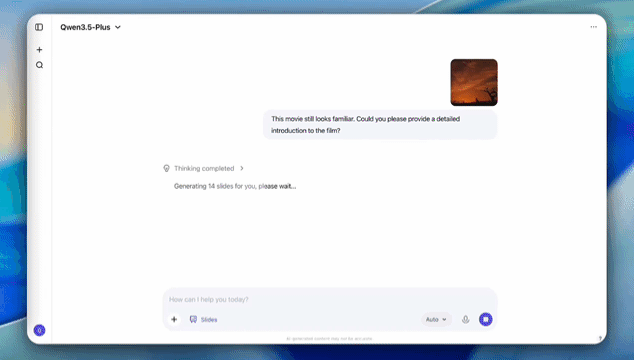The image size is (634, 360).
Task: Add attachment with input plus button
Action: [x=174, y=320]
